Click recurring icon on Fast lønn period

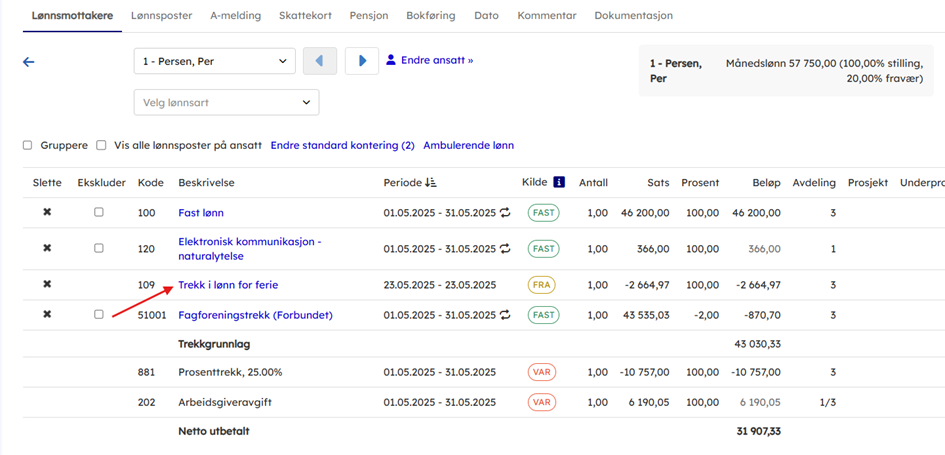pos(506,213)
